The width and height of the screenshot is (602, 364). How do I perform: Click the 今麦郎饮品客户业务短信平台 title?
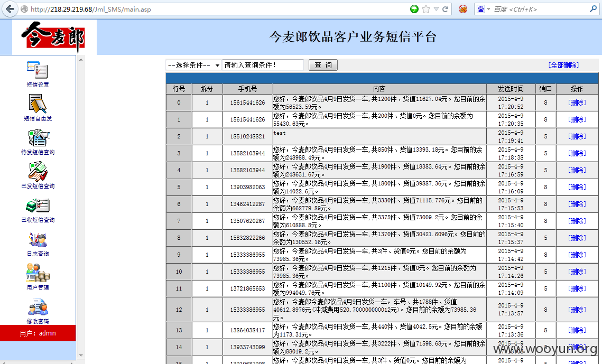coord(353,37)
